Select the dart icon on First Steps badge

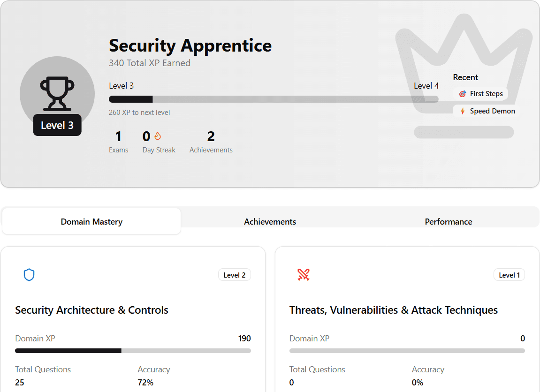(462, 93)
